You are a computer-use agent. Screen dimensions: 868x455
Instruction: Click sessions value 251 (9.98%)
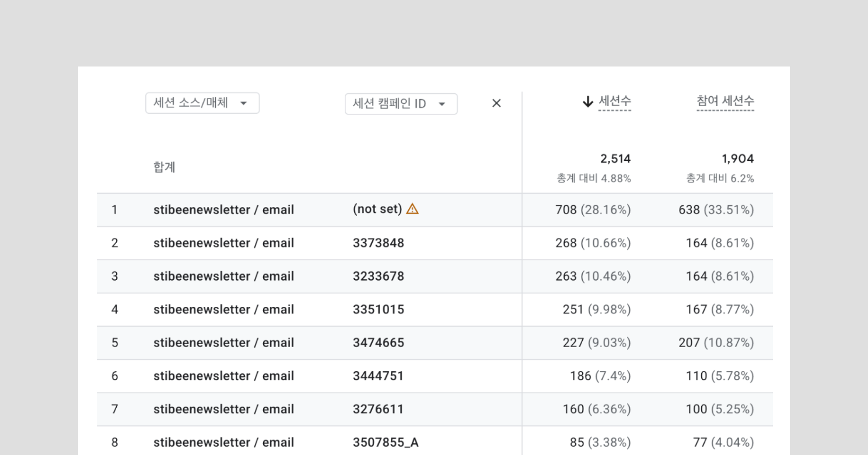597,309
